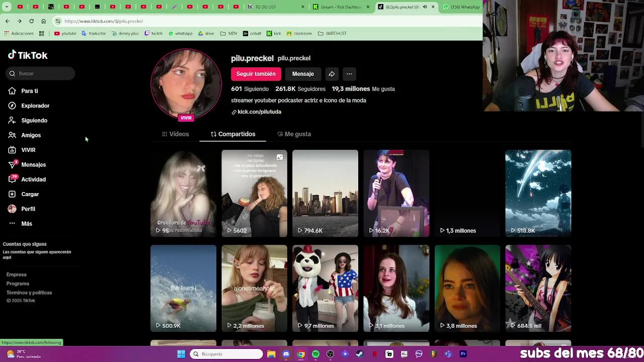Image resolution: width=644 pixels, height=362 pixels.
Task: Click the browser home button
Action: point(43,21)
